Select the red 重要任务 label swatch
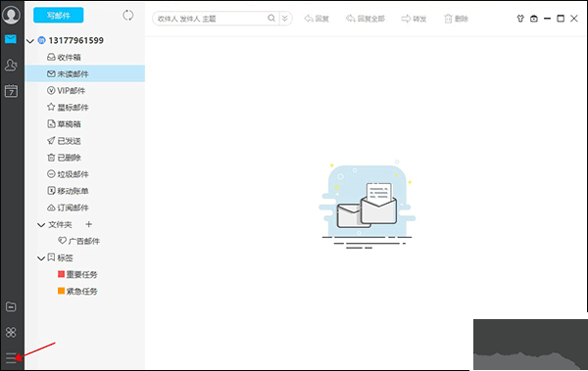This screenshot has height=371, width=588. coord(61,274)
